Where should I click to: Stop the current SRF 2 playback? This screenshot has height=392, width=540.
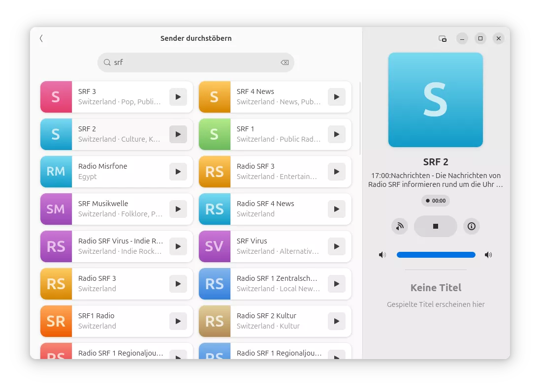[x=435, y=226]
